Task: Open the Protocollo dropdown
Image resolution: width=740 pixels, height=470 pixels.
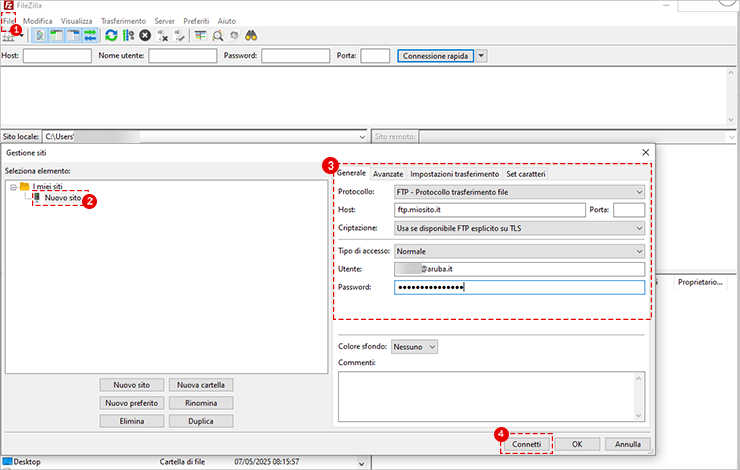Action: coord(519,192)
